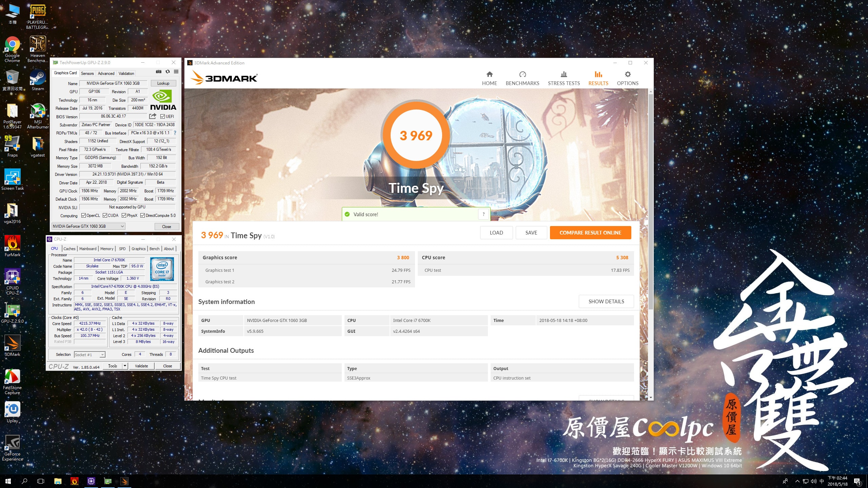Open the 3DMark HOME section
This screenshot has height=488, width=868.
(x=489, y=78)
